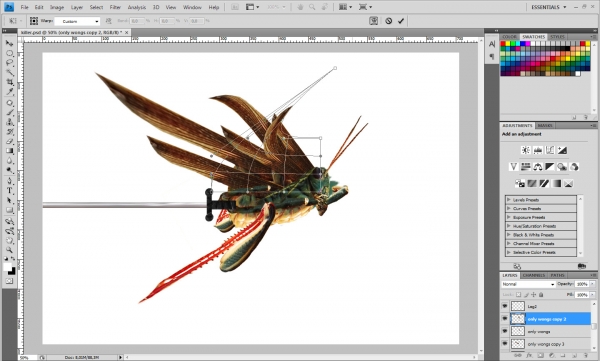This screenshot has width=600, height=361.
Task: Hide the 'only wongs copy 3' layer
Action: (505, 344)
